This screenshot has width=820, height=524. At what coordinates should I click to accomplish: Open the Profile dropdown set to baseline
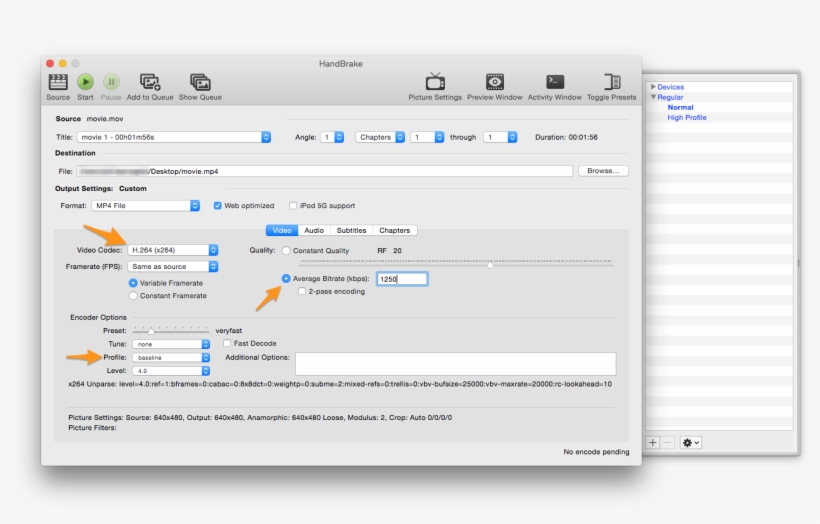tap(171, 358)
